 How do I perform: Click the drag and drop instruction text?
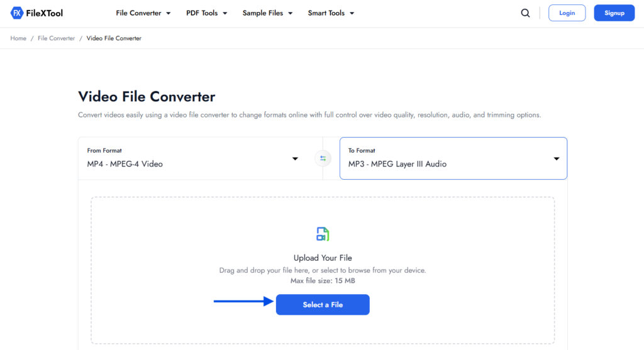click(323, 270)
